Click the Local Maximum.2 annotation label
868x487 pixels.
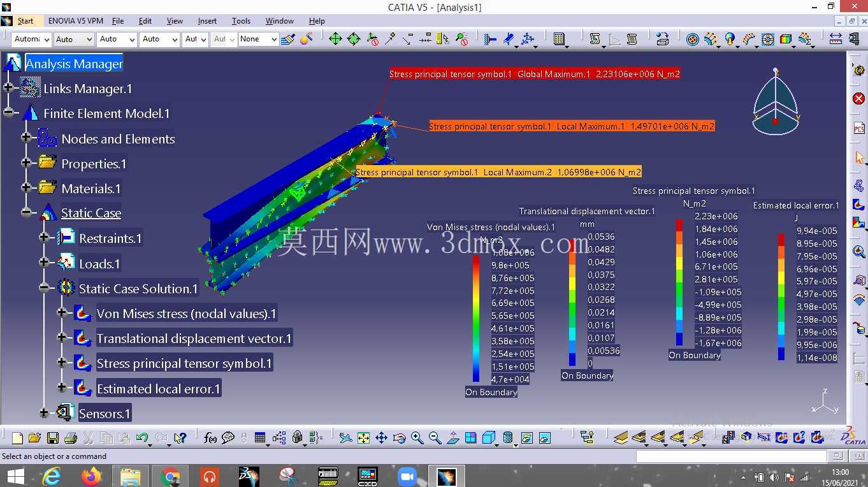coord(498,172)
